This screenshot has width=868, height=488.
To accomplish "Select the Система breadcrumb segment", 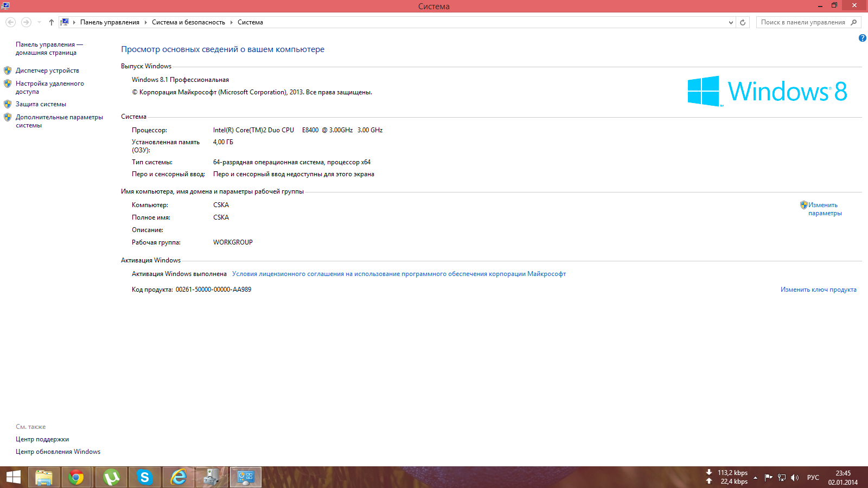I will click(x=250, y=22).
